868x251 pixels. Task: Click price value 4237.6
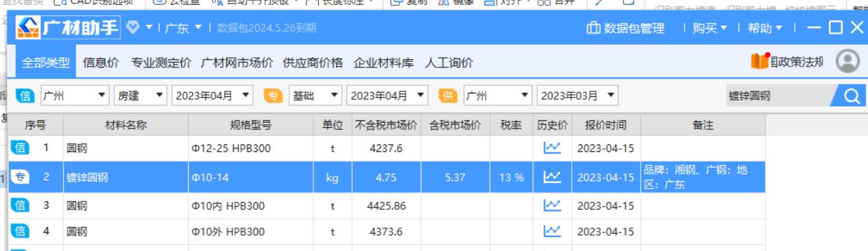386,148
